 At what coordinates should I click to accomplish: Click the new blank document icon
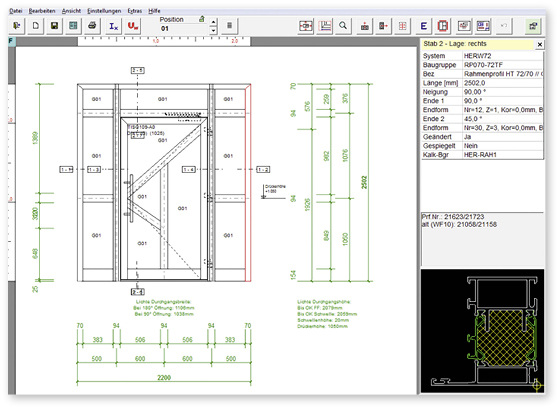[36, 26]
